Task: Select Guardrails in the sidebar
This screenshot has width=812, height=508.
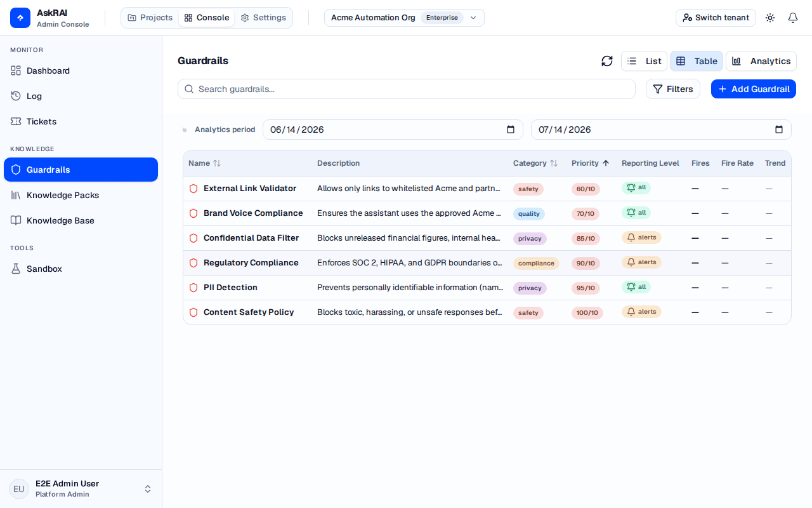Action: [81, 170]
